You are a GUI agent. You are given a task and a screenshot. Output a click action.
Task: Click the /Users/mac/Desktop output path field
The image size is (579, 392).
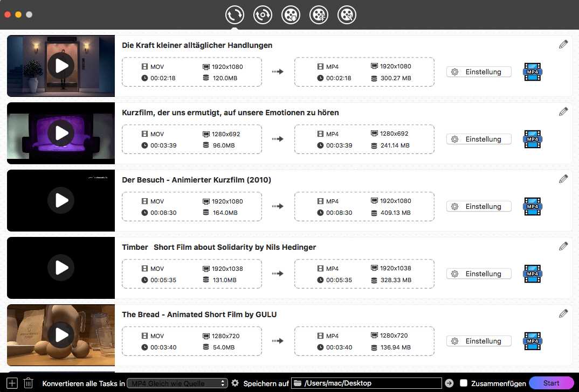coord(372,383)
